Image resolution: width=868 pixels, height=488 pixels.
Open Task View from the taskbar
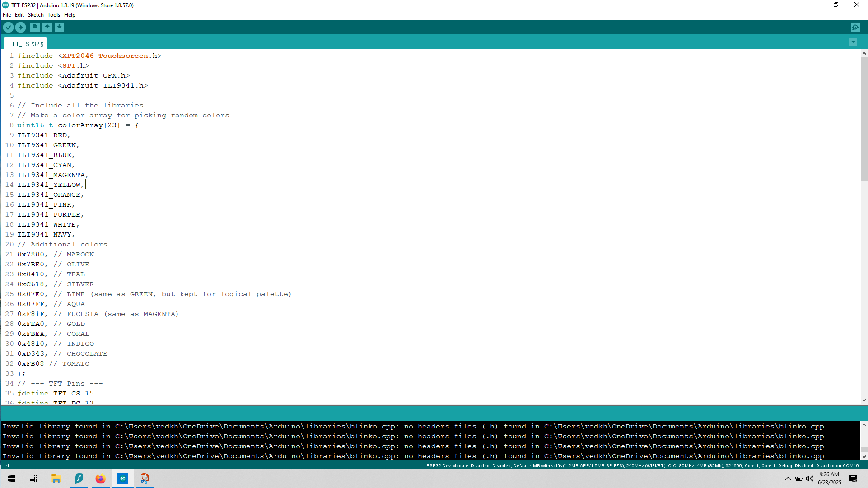(x=33, y=479)
